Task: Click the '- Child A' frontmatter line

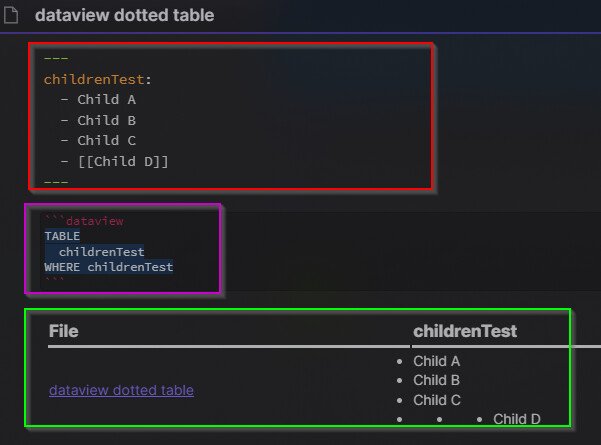Action: (98, 100)
